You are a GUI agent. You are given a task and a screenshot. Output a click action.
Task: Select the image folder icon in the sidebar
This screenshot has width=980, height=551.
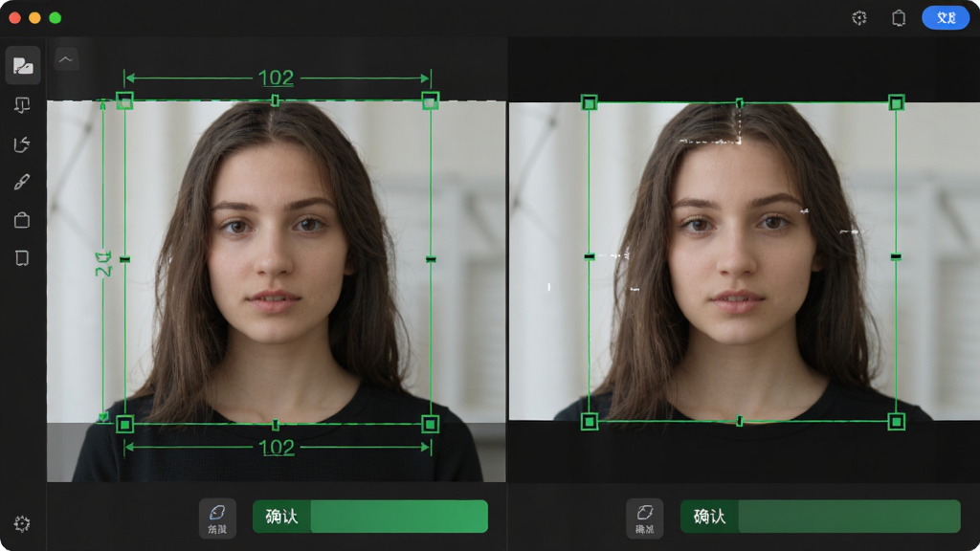click(23, 65)
